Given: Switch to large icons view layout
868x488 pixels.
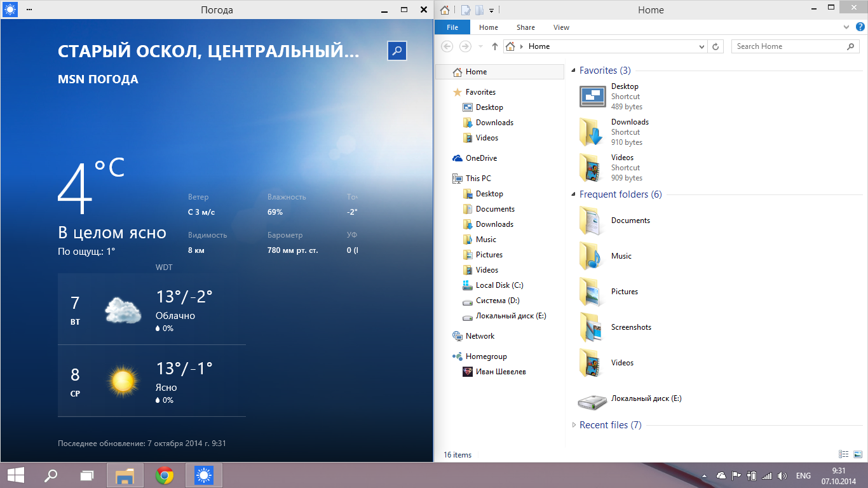Looking at the screenshot, I should point(858,454).
